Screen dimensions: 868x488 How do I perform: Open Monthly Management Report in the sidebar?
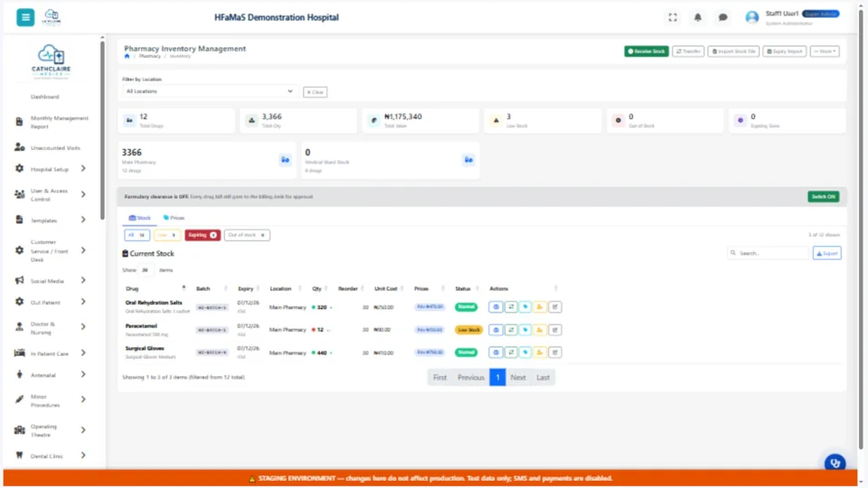pyautogui.click(x=51, y=122)
